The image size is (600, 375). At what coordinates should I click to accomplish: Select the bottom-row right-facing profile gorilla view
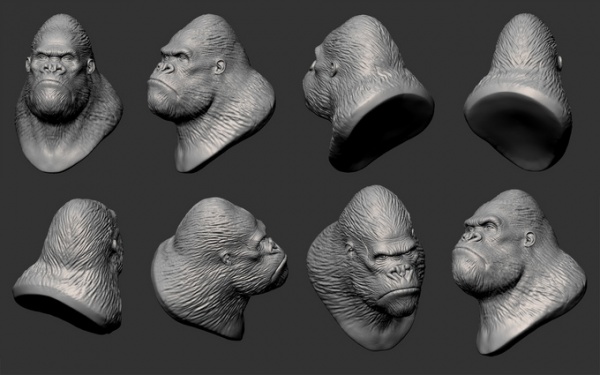(219, 268)
